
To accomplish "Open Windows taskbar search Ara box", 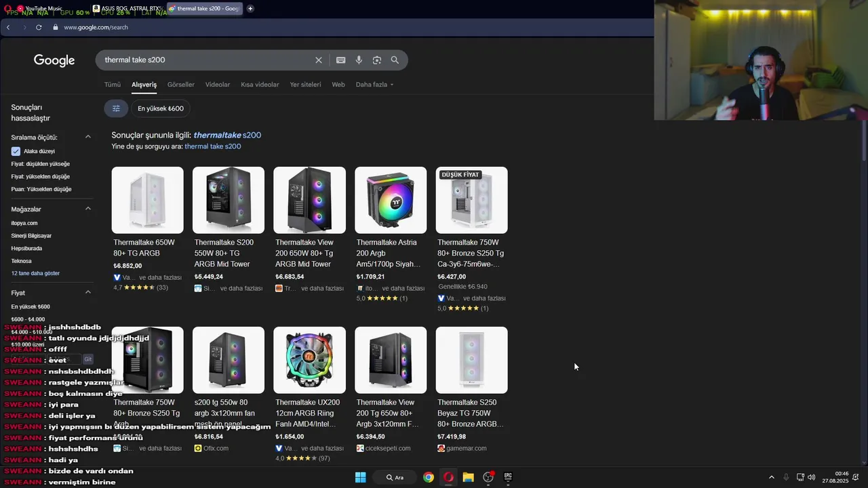I will point(396,477).
